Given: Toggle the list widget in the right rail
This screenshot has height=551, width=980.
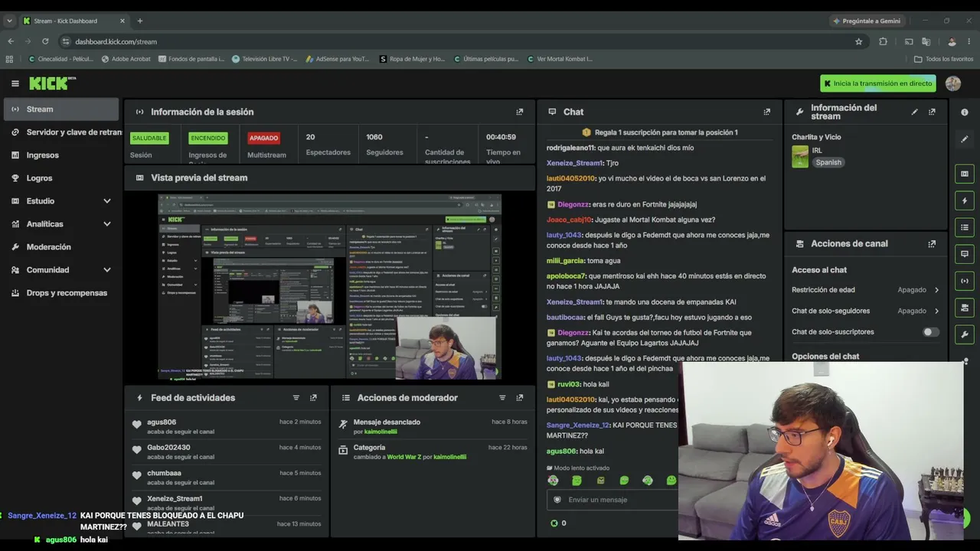Looking at the screenshot, I should [x=965, y=227].
